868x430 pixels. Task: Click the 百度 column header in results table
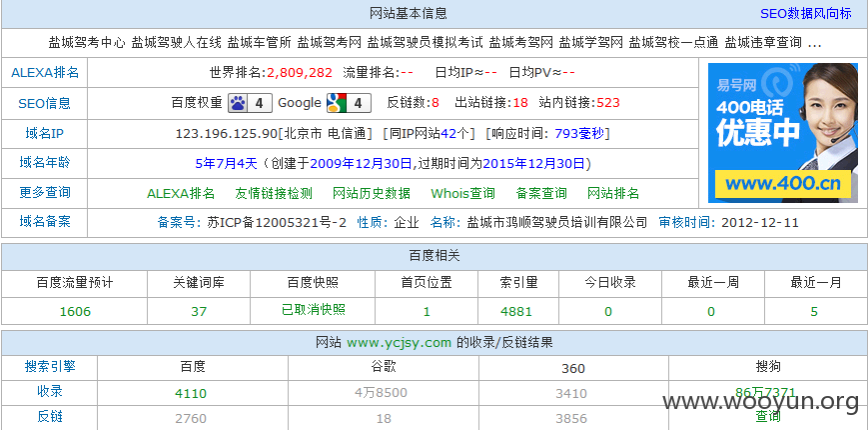click(x=193, y=366)
